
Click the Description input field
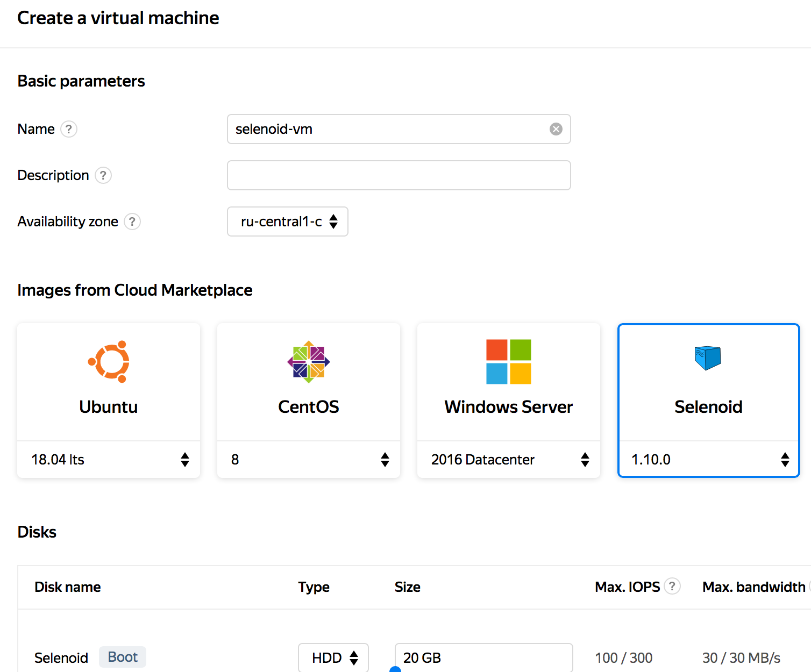[x=399, y=175]
